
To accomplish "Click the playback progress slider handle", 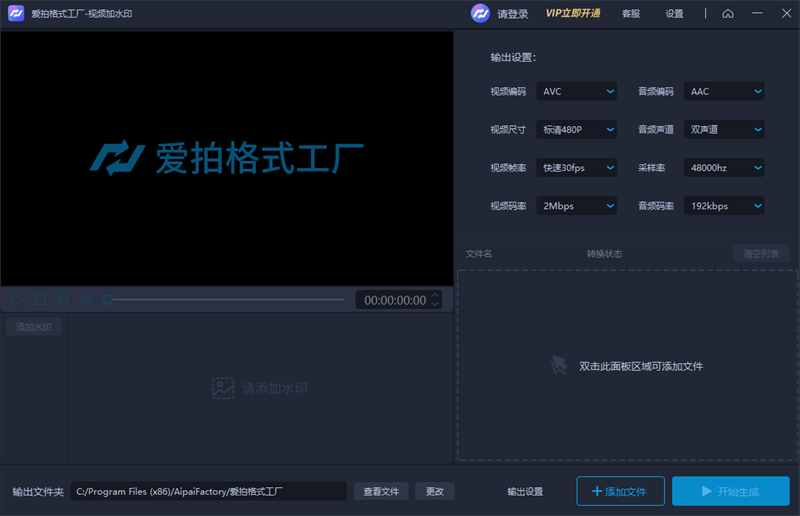I will 108,300.
